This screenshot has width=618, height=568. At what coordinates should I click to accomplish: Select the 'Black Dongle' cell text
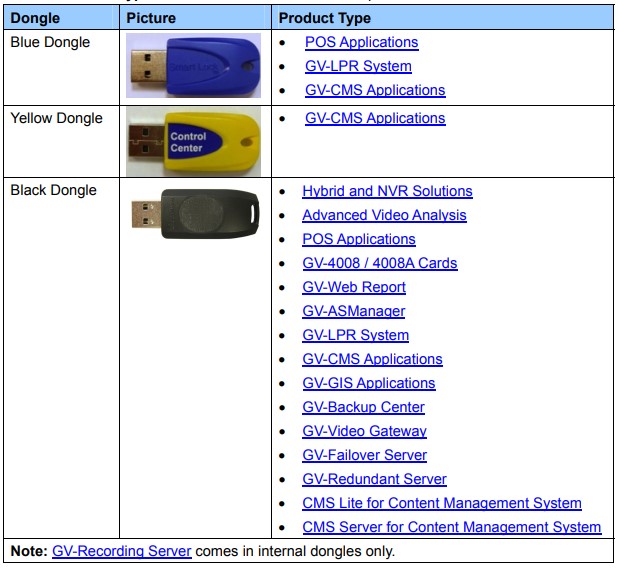point(53,190)
